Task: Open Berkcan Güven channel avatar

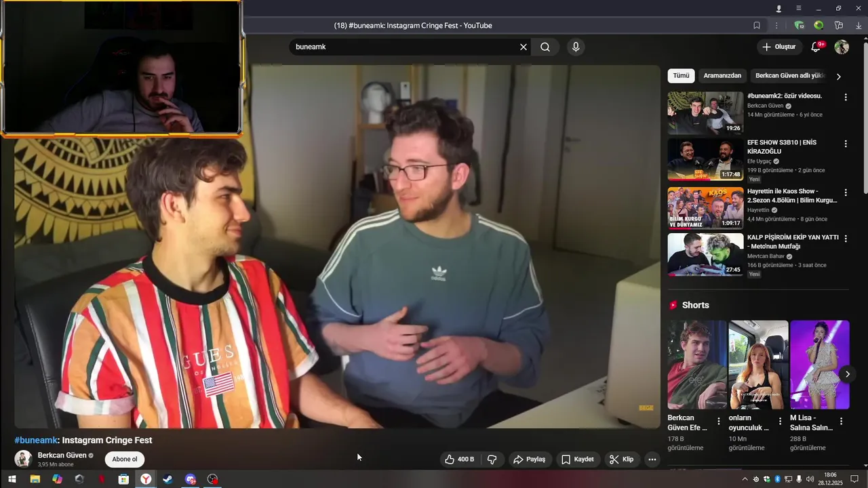Action: click(x=23, y=459)
